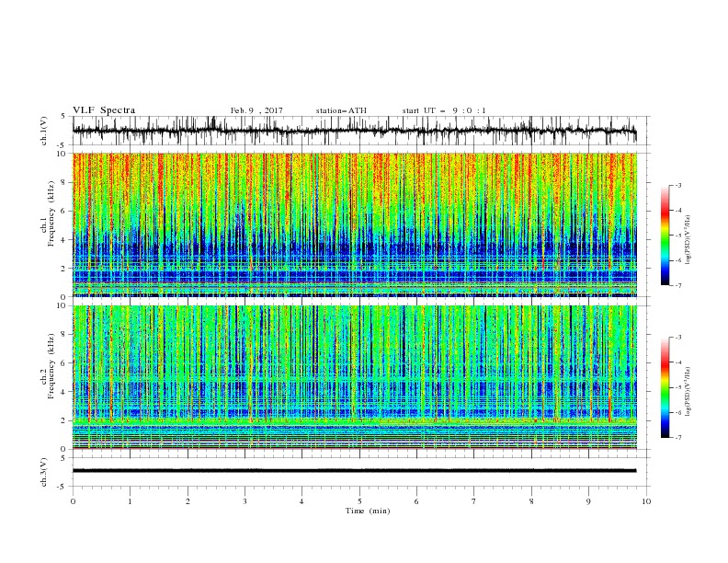The height and width of the screenshot is (563, 728).
Task: Select the date text "Feb. 9 , 2017"
Action: (x=256, y=110)
